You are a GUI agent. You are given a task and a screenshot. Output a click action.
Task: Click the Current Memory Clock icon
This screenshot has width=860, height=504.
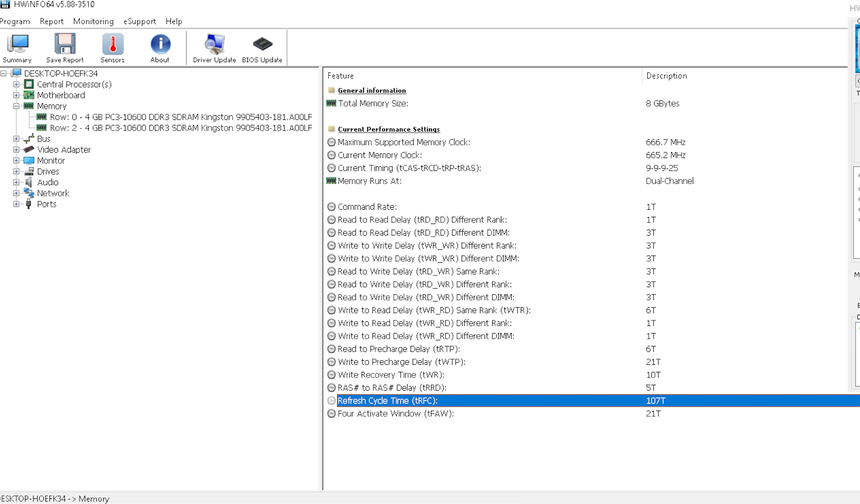click(x=332, y=155)
